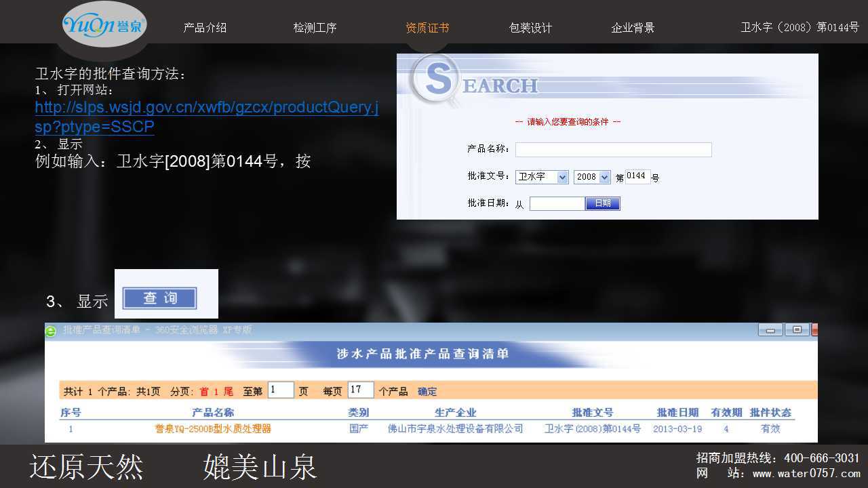Go to the 包装设计 tab
This screenshot has width=868, height=488.
click(x=530, y=28)
